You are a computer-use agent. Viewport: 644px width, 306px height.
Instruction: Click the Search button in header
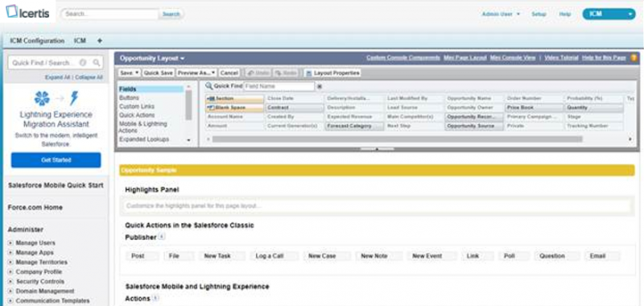171,14
